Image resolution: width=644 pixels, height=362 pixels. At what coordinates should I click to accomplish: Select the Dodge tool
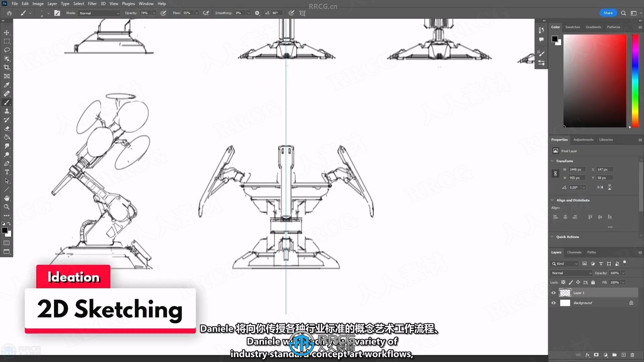click(x=7, y=155)
